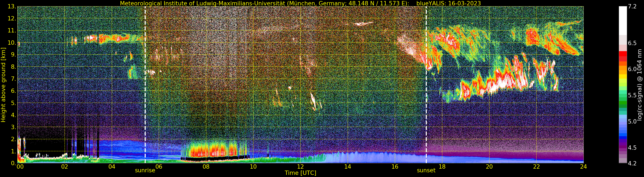Click the '10.' height axis tick label
This screenshot has height=177, width=644.
12,43
